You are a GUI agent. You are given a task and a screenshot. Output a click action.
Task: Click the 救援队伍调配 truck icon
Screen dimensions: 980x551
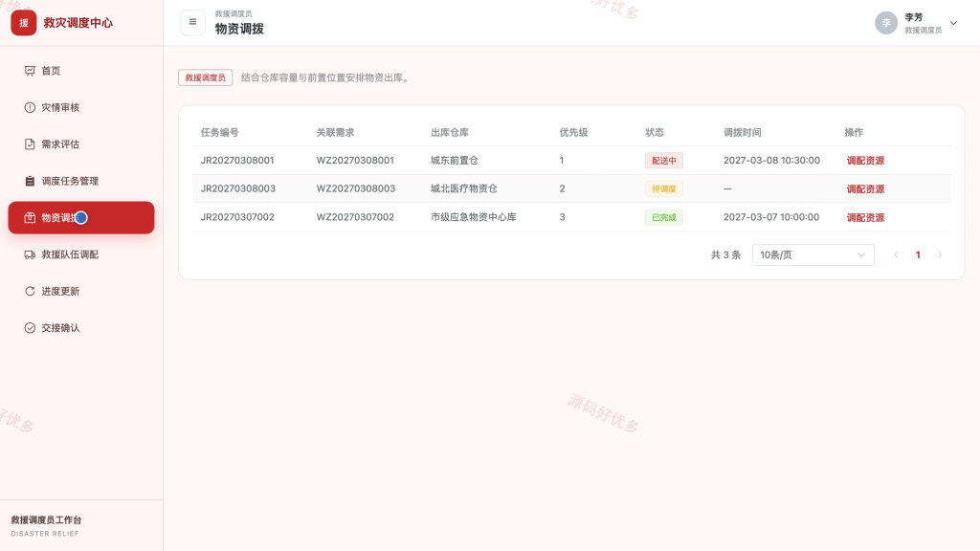[30, 254]
